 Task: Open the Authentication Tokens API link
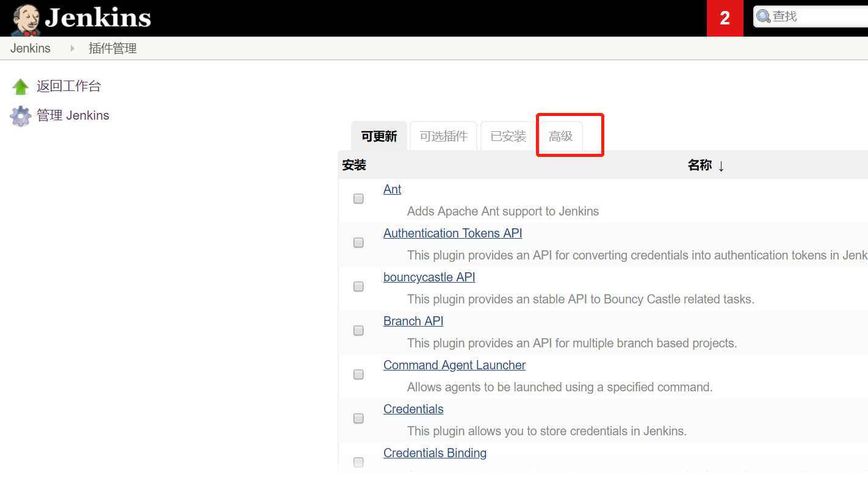tap(453, 233)
